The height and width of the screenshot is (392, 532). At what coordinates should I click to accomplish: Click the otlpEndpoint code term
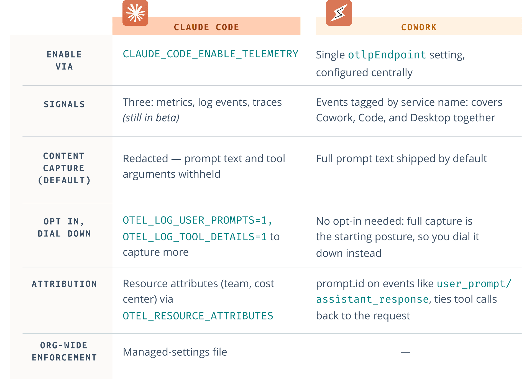[387, 55]
